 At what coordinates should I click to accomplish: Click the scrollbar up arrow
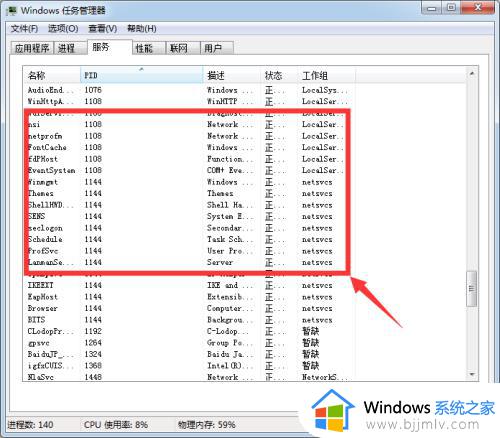click(472, 74)
